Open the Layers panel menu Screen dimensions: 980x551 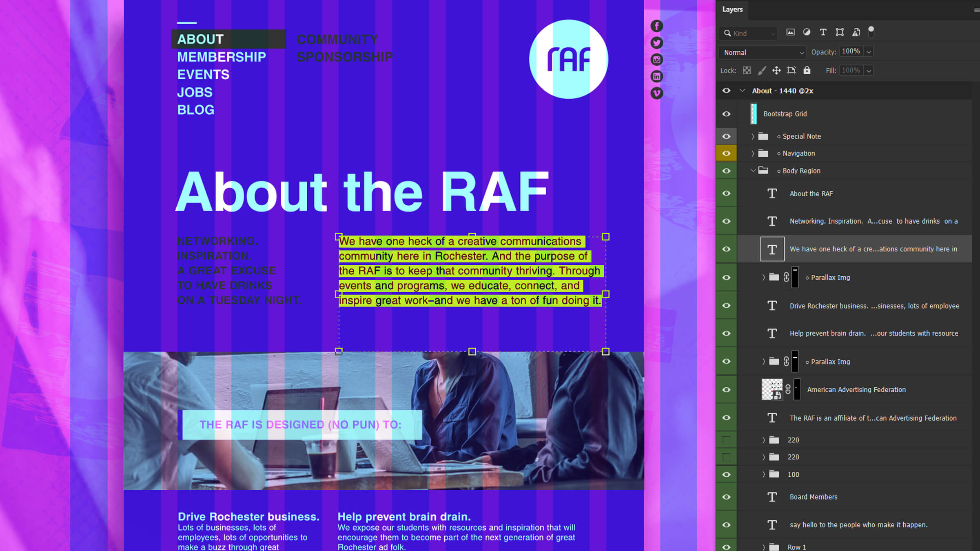976,10
